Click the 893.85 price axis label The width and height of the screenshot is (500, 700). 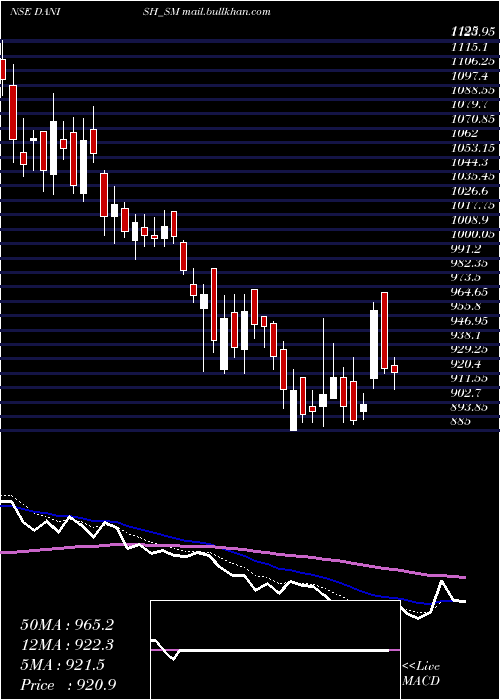pyautogui.click(x=470, y=408)
